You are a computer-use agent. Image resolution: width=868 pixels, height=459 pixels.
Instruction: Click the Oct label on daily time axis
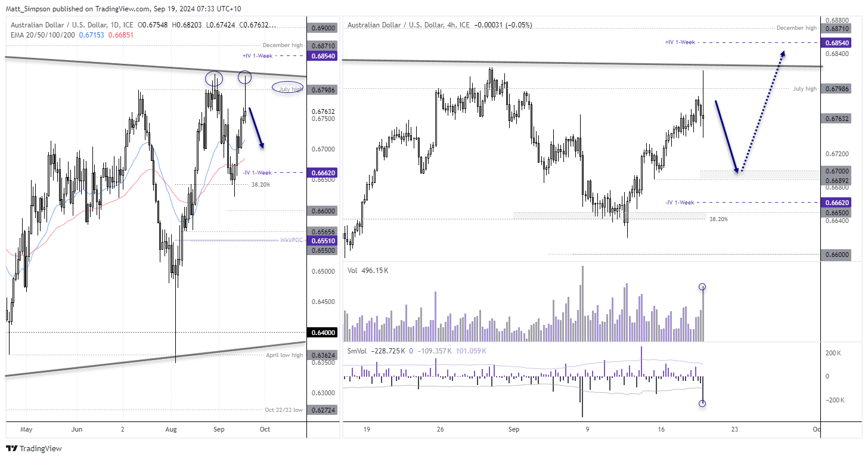(x=265, y=429)
